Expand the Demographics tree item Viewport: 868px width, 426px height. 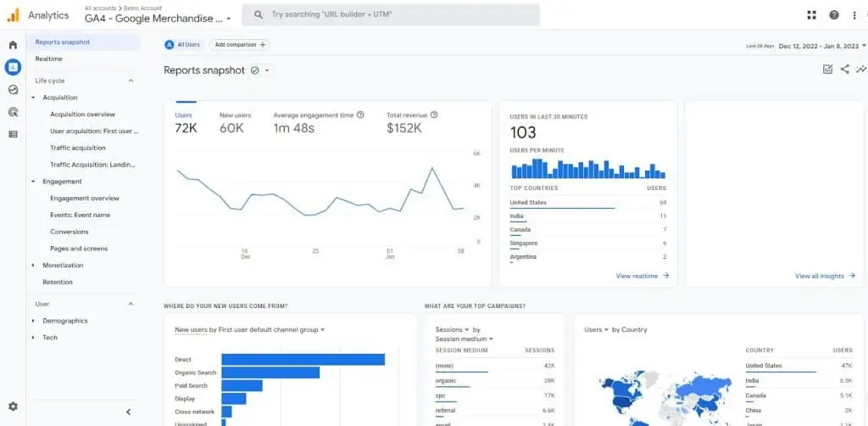pyautogui.click(x=33, y=321)
